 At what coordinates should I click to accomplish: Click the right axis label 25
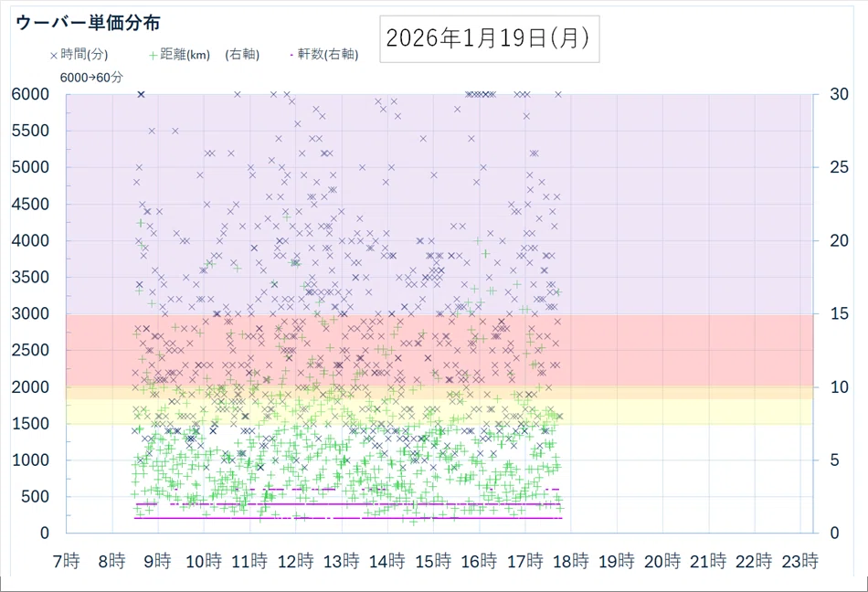(x=839, y=167)
